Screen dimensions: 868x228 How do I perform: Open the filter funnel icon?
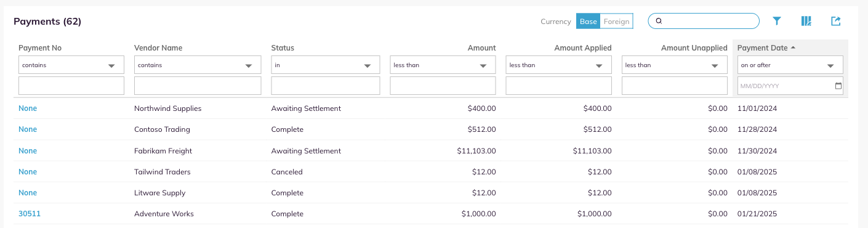tap(777, 22)
